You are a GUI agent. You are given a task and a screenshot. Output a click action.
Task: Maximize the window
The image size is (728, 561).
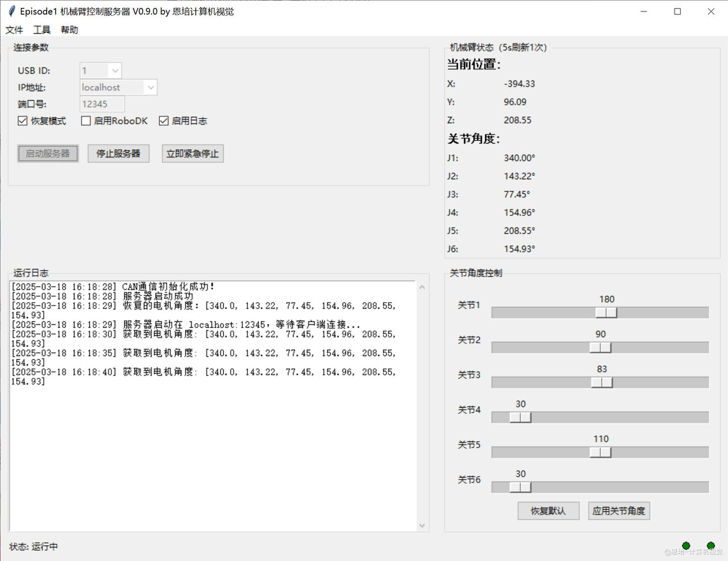click(x=677, y=11)
